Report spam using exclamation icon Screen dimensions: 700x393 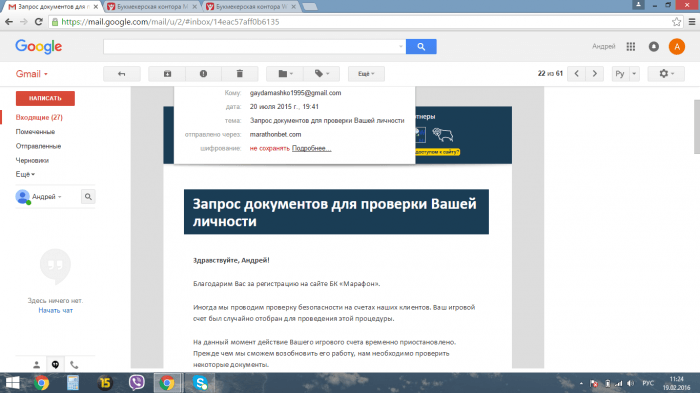pyautogui.click(x=204, y=74)
